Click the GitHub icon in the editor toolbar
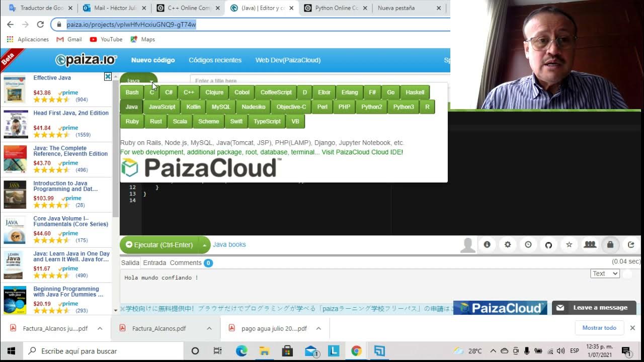This screenshot has height=362, width=644. (x=548, y=245)
